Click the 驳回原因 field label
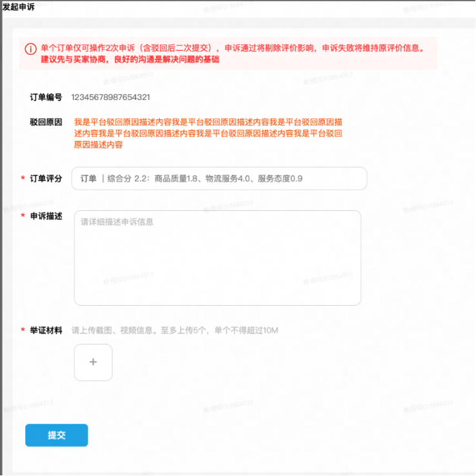 coord(46,121)
